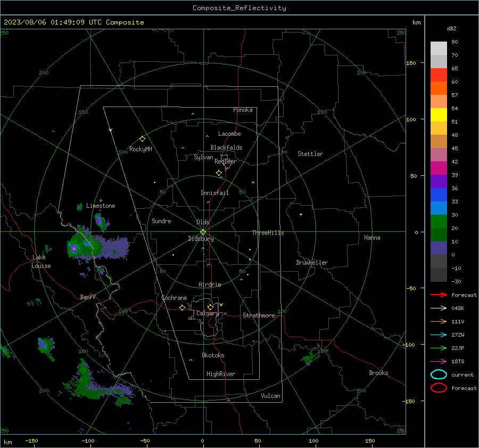The height and width of the screenshot is (448, 479).
Task: Select the bright yellow 51-54 dBZ swatch
Action: (439, 115)
